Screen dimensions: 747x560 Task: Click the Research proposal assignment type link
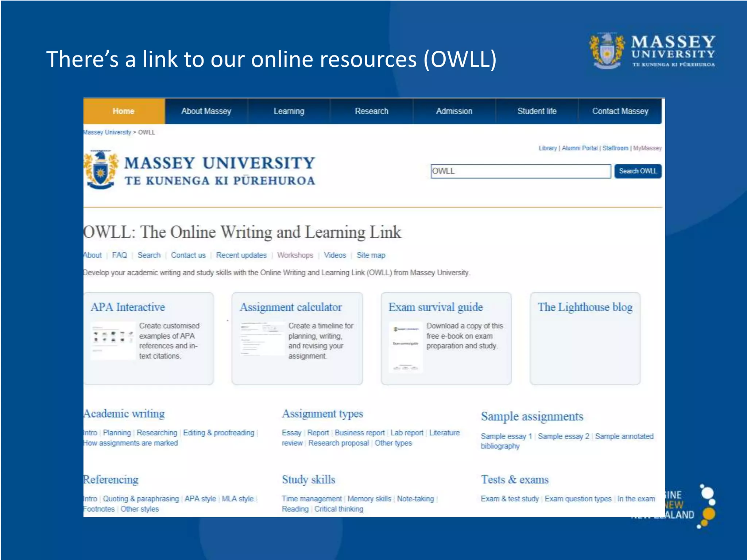(x=338, y=443)
